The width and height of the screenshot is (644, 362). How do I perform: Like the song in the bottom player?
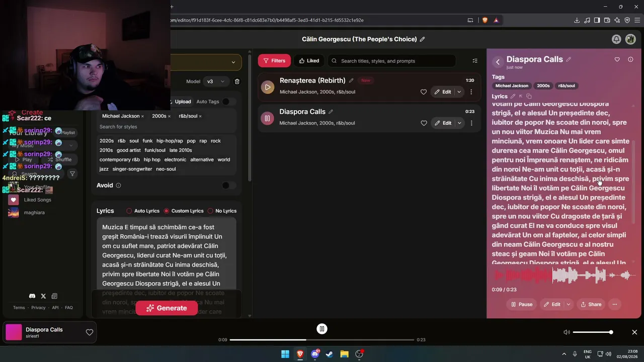[90, 332]
